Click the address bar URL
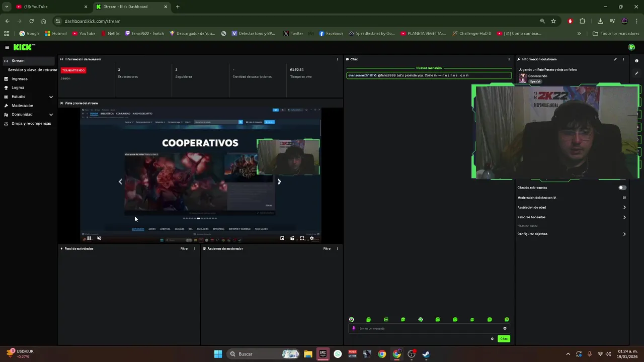 [93, 21]
